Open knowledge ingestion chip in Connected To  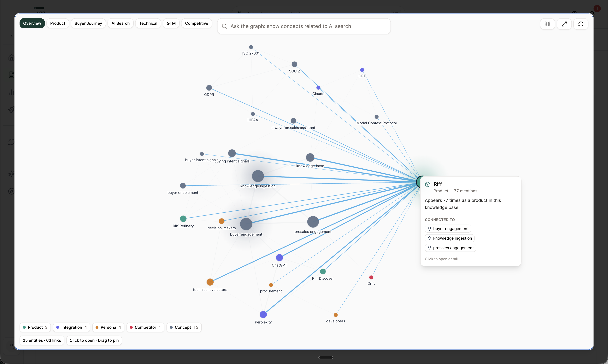[x=450, y=238]
